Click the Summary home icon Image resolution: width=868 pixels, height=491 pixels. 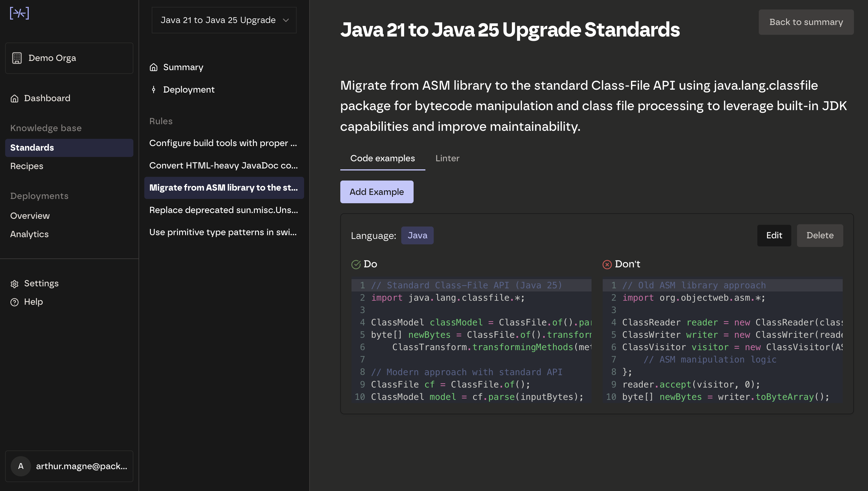pos(154,67)
